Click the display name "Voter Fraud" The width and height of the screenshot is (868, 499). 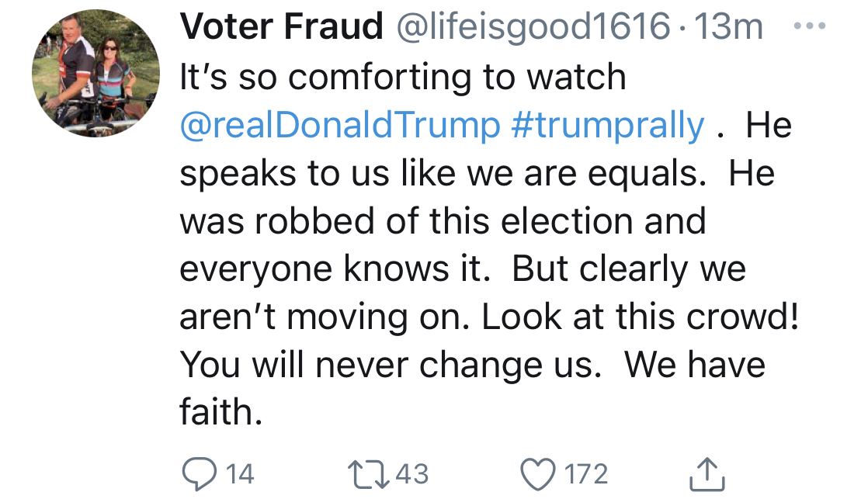click(281, 29)
